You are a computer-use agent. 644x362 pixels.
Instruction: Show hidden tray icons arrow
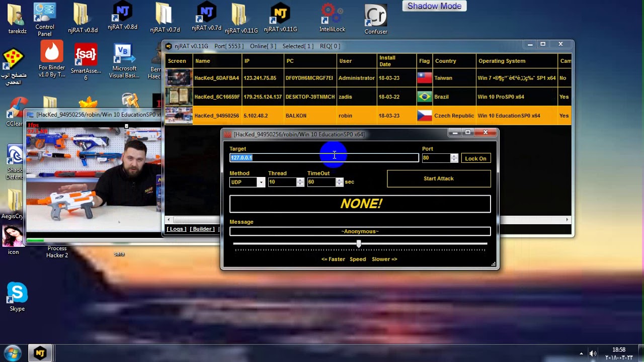pyautogui.click(x=581, y=353)
